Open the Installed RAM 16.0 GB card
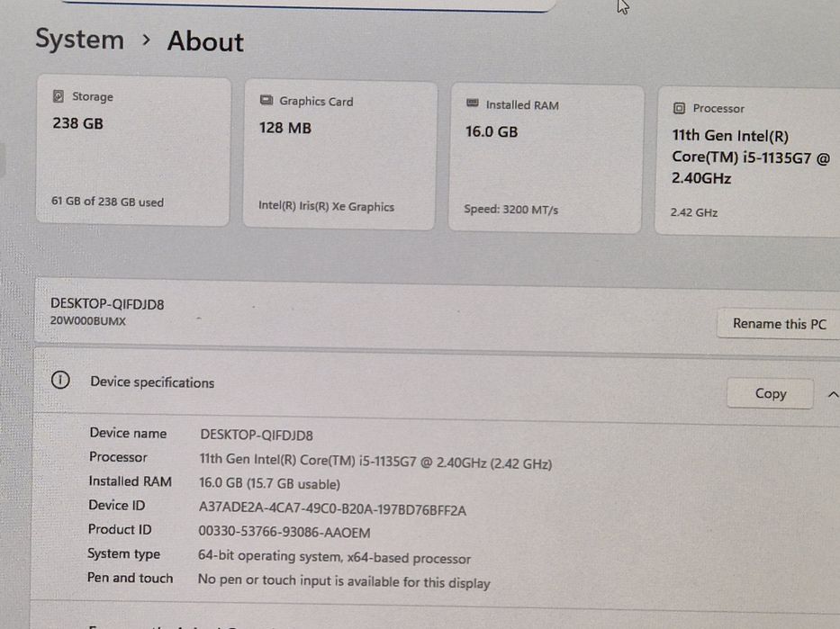This screenshot has width=840, height=629. pos(546,158)
